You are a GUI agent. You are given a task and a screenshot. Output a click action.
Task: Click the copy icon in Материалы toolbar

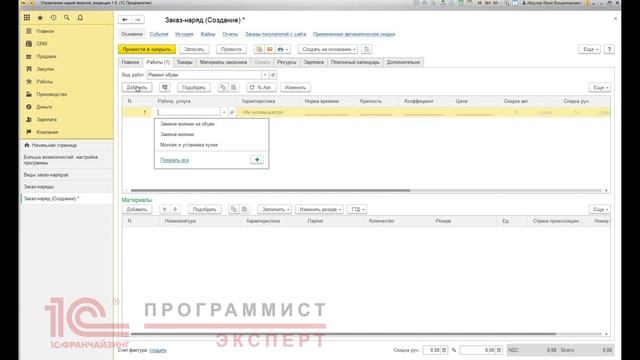tap(234, 209)
